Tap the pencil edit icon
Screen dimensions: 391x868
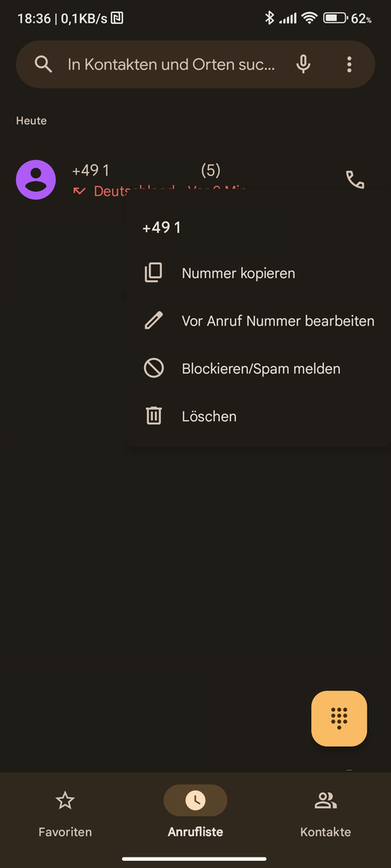click(154, 321)
